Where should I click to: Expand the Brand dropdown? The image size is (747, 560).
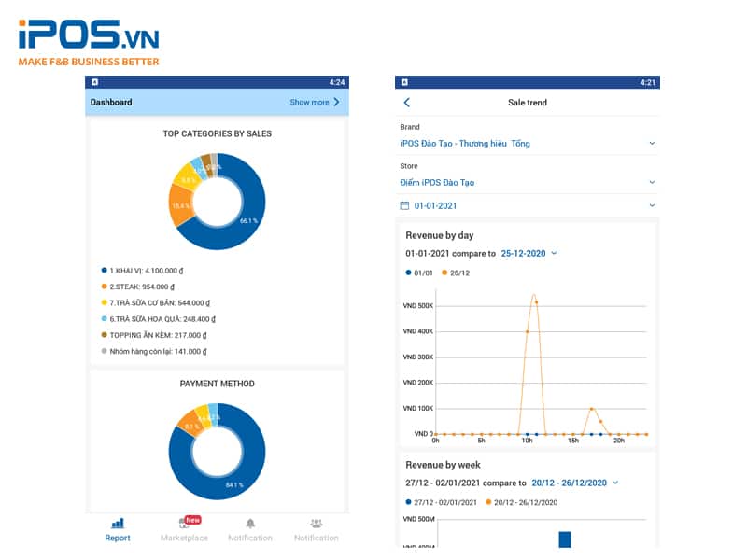652,144
